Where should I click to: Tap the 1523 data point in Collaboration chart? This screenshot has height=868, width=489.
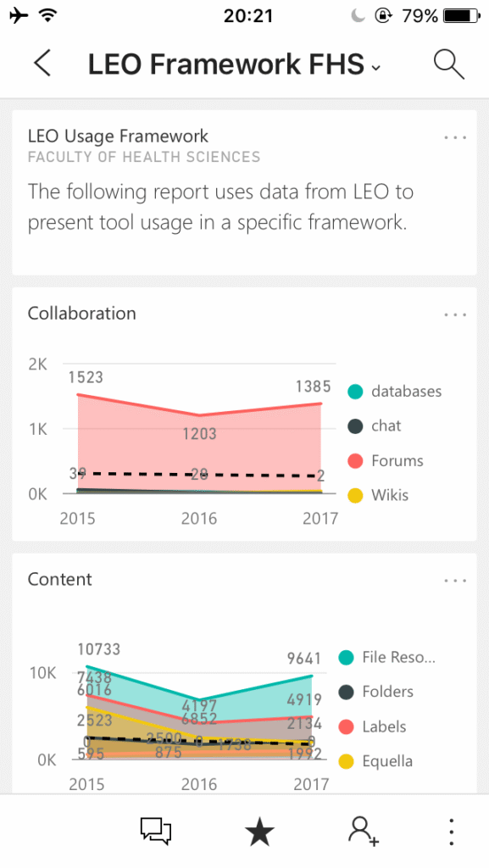[86, 377]
